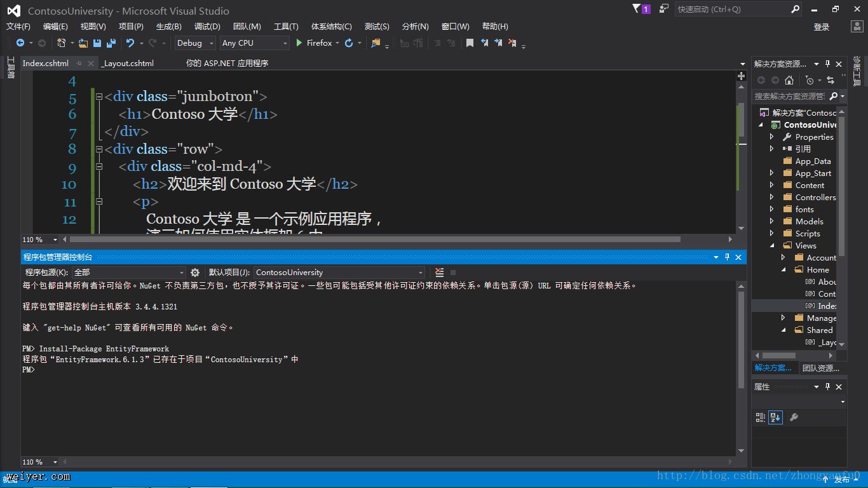Clear the package manager console output
Screen dimensions: 868x488
click(439, 273)
